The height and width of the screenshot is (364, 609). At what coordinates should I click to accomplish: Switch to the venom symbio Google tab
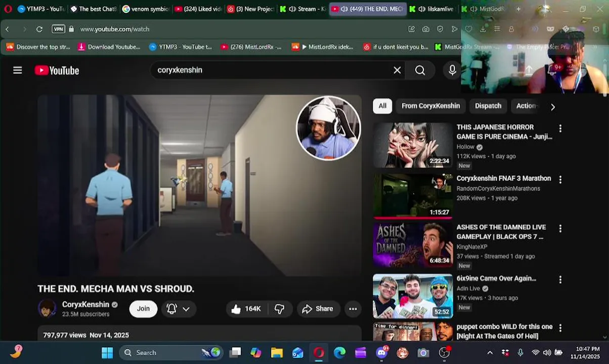tap(146, 9)
